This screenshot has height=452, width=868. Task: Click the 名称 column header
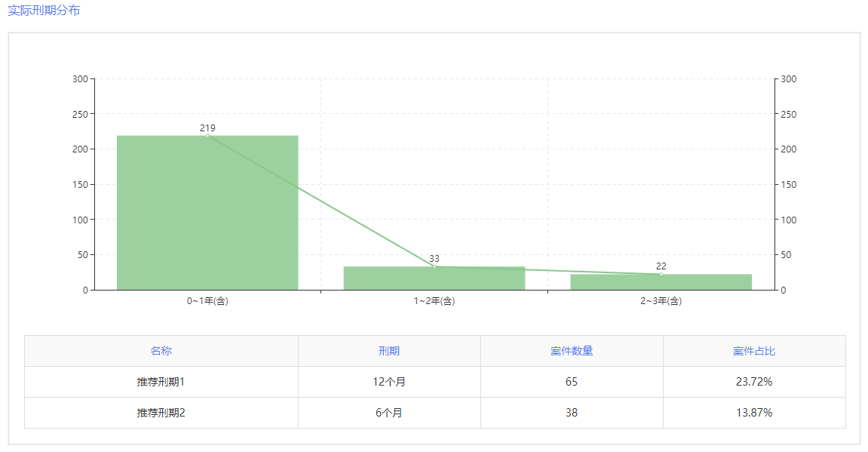(161, 351)
